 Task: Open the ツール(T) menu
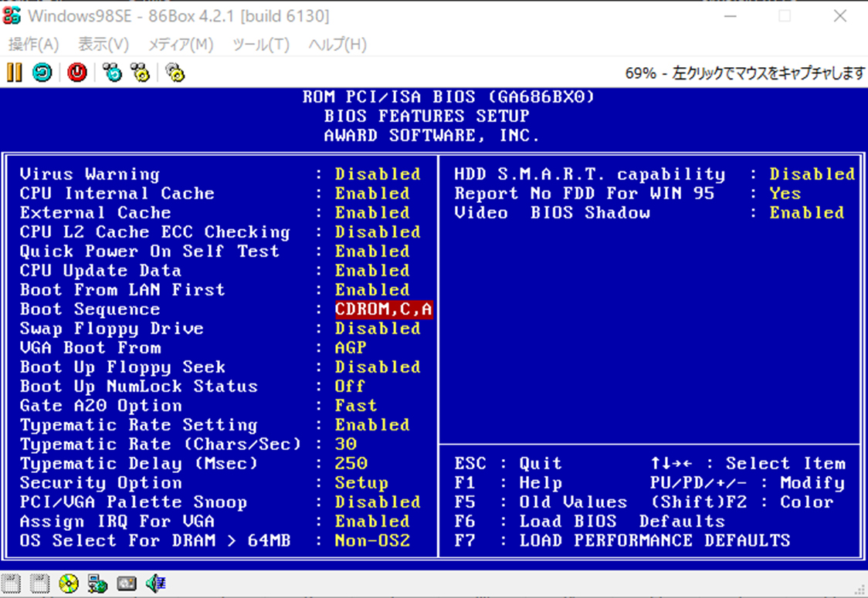click(261, 44)
